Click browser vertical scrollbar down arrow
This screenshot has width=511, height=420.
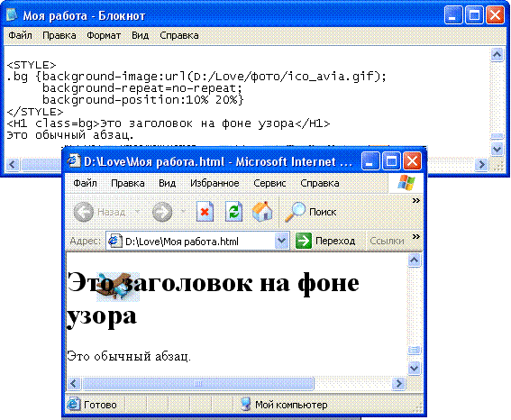coord(414,369)
